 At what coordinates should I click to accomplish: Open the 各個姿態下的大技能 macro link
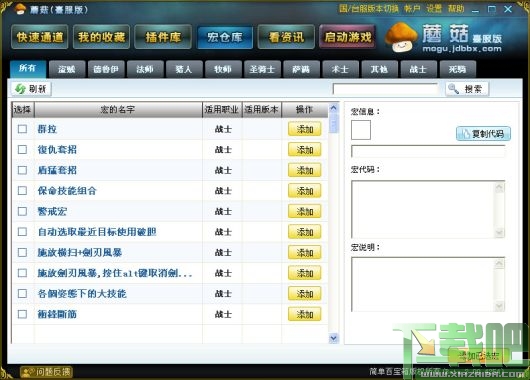pos(82,293)
